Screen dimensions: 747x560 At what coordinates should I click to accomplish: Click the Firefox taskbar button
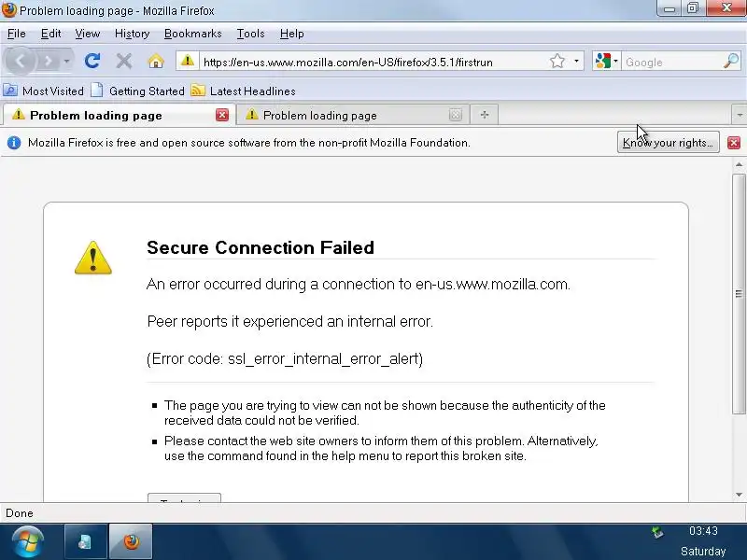tap(131, 541)
